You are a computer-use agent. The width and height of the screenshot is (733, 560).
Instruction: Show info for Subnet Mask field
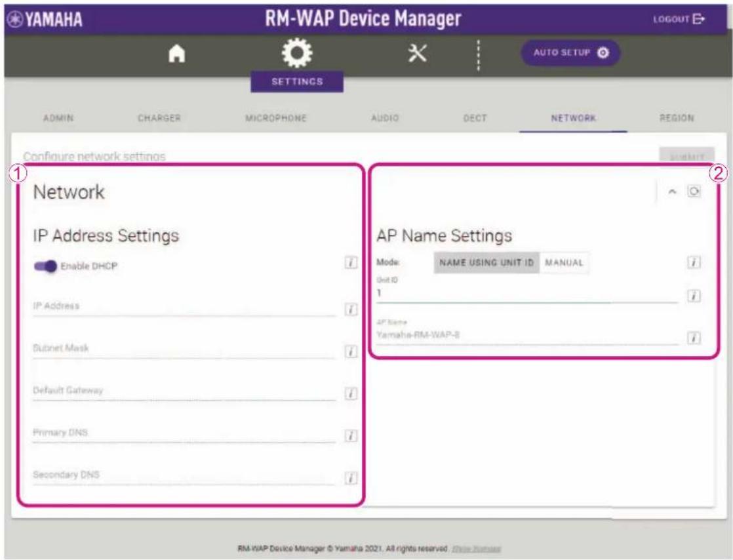tap(351, 351)
